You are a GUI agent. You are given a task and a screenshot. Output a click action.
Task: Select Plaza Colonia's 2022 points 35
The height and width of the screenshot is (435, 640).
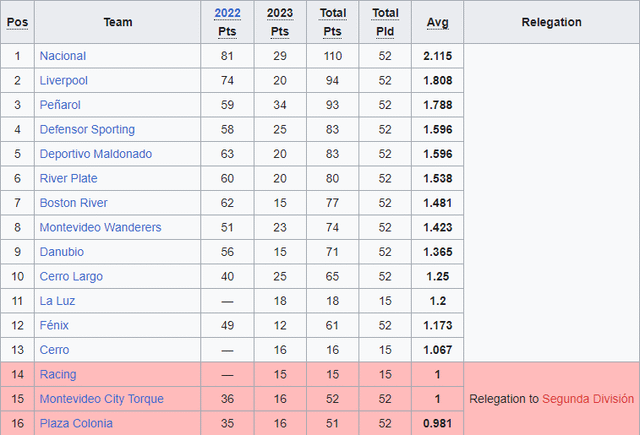[227, 423]
